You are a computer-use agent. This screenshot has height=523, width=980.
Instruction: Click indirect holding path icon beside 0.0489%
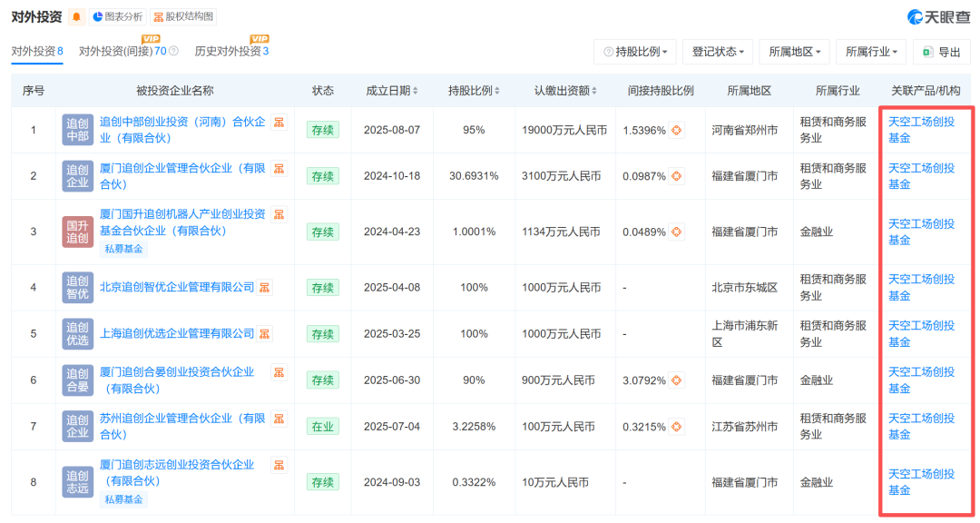pos(676,232)
